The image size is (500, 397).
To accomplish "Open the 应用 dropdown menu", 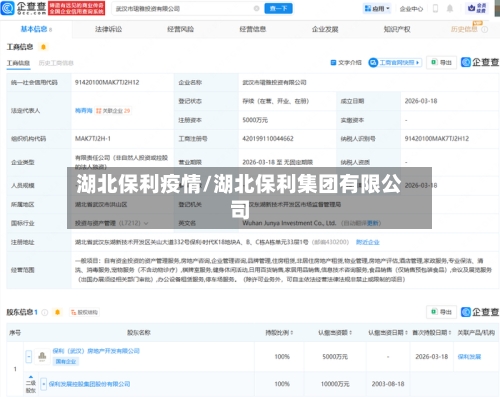I will 377,9.
